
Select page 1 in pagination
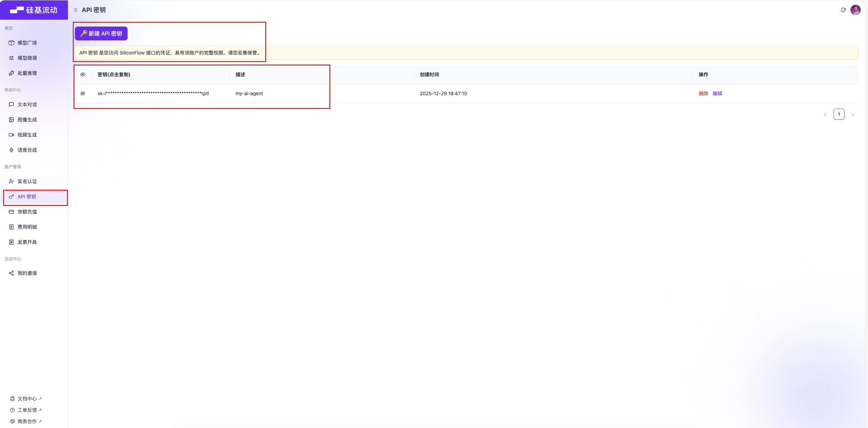click(839, 114)
